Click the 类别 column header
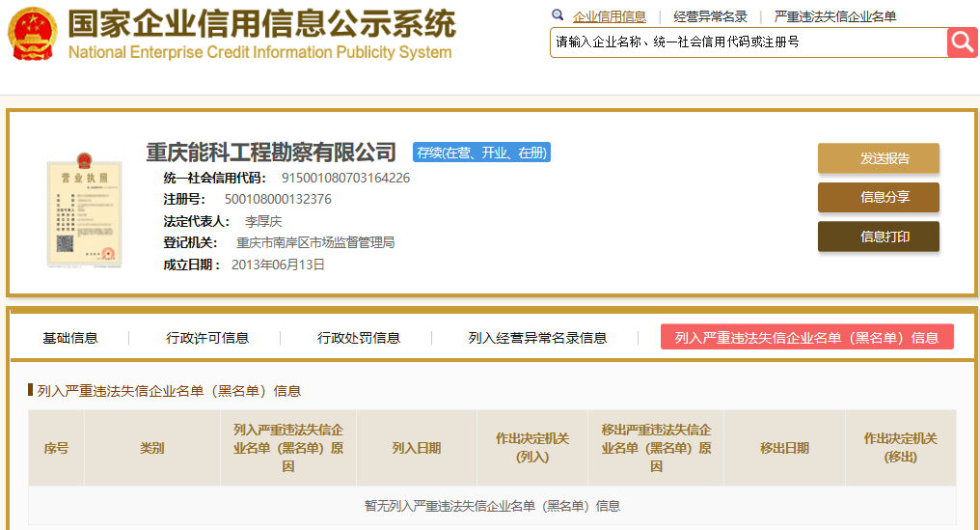The width and height of the screenshot is (980, 530). (151, 448)
